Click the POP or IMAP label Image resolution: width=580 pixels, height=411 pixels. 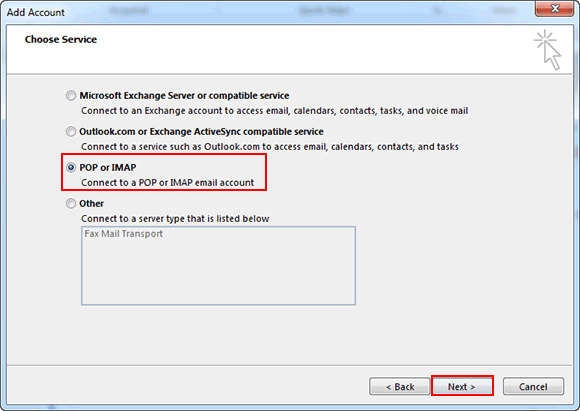coord(108,168)
